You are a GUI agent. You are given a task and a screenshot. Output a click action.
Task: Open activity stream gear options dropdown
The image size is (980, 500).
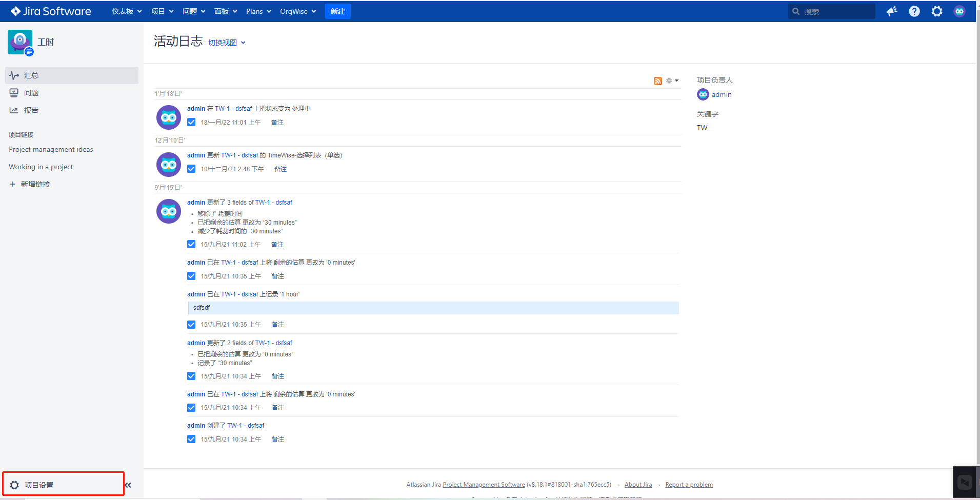[x=672, y=81]
